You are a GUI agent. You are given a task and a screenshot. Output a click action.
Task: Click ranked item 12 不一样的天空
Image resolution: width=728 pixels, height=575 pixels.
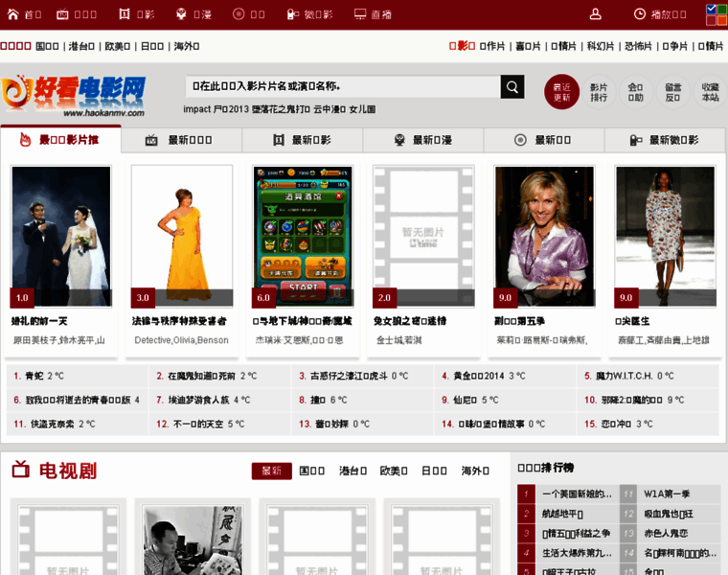(x=199, y=424)
